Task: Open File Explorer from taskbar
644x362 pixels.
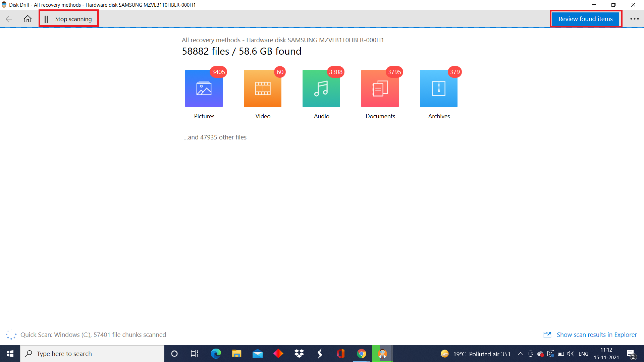Action: (x=236, y=354)
